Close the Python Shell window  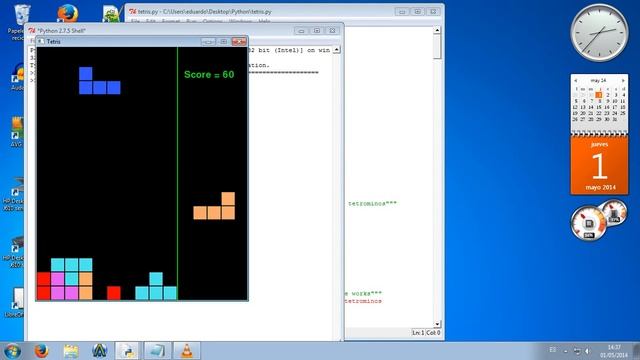tap(332, 31)
